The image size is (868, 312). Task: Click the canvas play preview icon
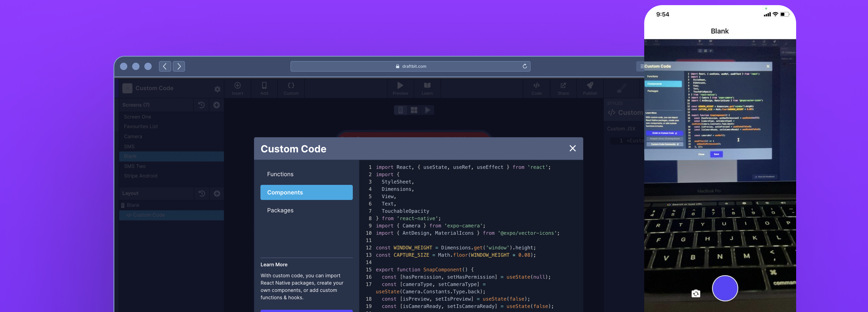428,110
